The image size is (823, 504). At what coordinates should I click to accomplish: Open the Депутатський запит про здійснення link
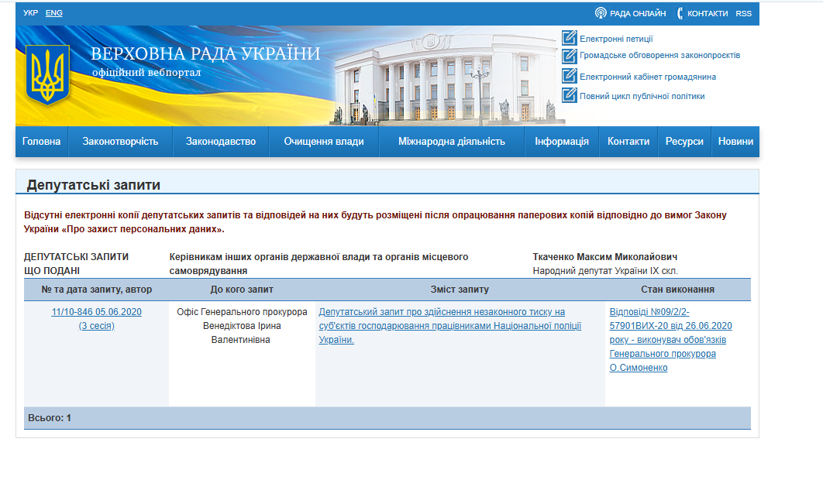tap(449, 326)
